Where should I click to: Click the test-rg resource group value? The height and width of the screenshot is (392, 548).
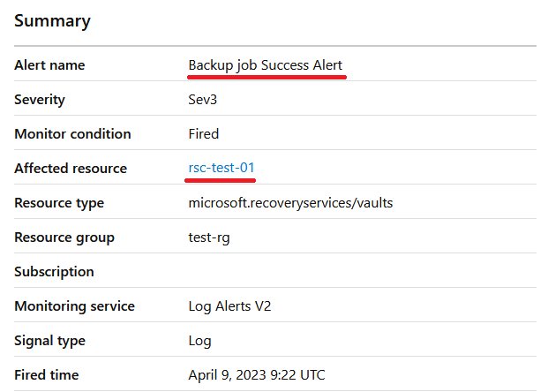pyautogui.click(x=209, y=237)
